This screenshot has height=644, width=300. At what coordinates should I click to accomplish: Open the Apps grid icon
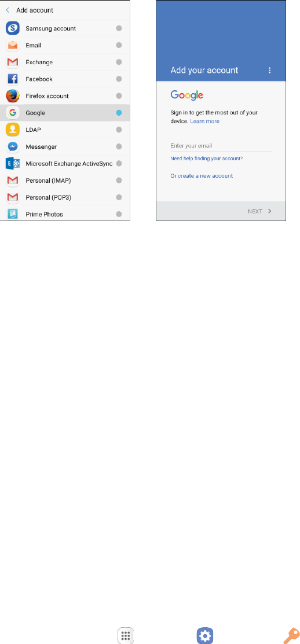pyautogui.click(x=126, y=635)
